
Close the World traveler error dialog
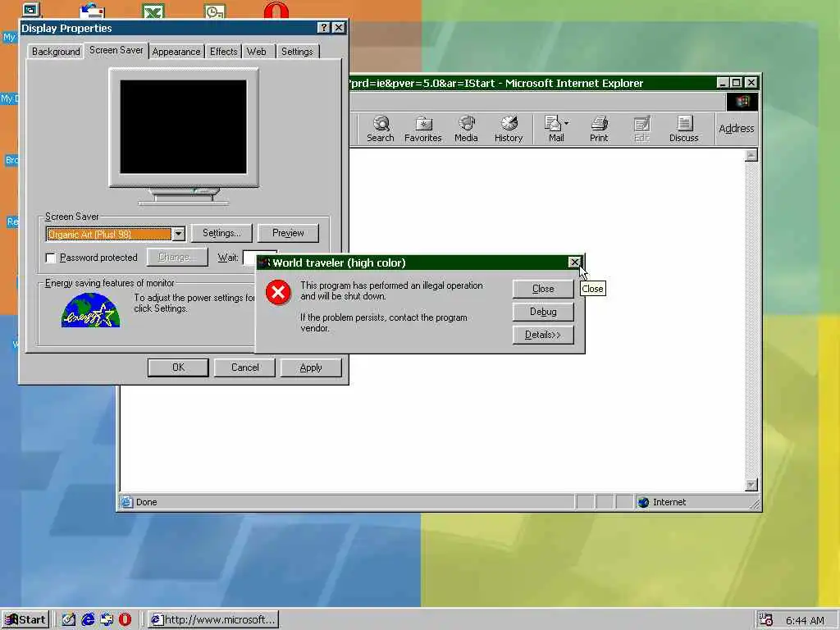point(575,262)
